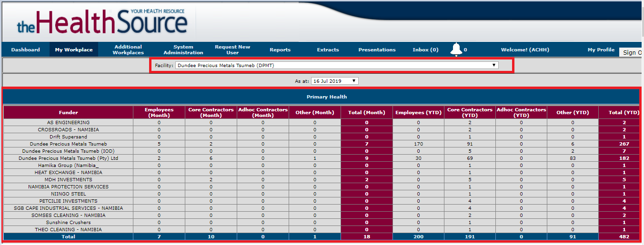Click the notification bell icon
The image size is (644, 245).
[456, 49]
